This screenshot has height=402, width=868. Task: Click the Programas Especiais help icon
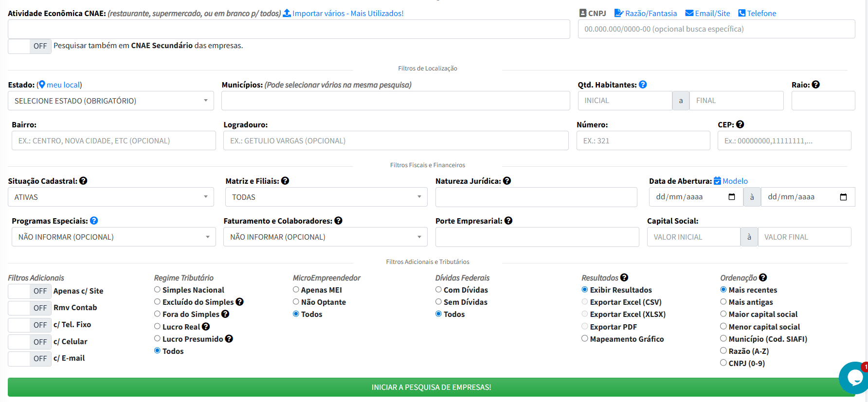pos(94,221)
